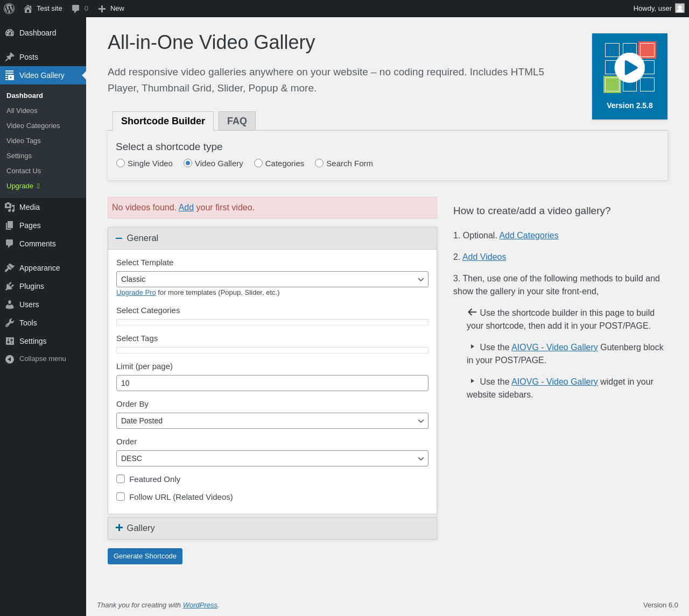
Task: Check Follow URL (Related Videos) option
Action: 121,497
